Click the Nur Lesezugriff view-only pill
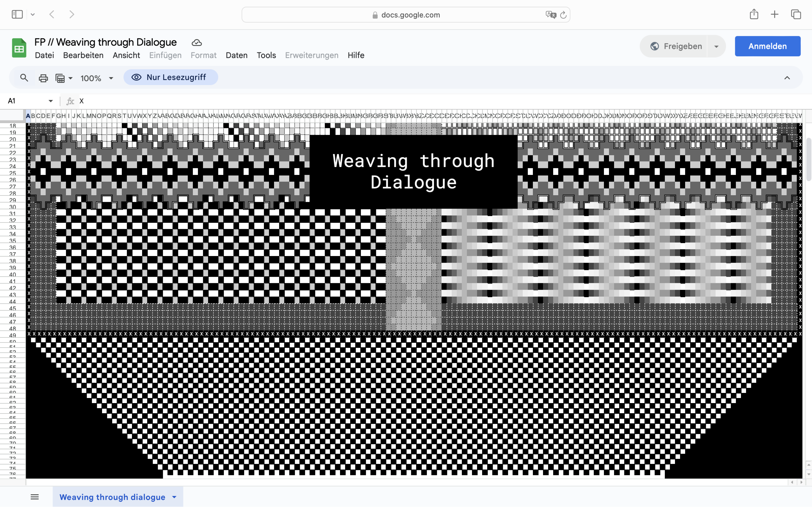Image resolution: width=812 pixels, height=507 pixels. pyautogui.click(x=171, y=78)
